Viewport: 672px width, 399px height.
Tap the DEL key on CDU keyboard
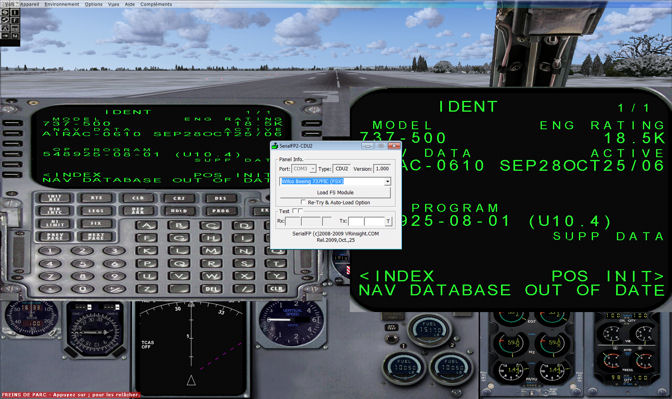coord(212,289)
